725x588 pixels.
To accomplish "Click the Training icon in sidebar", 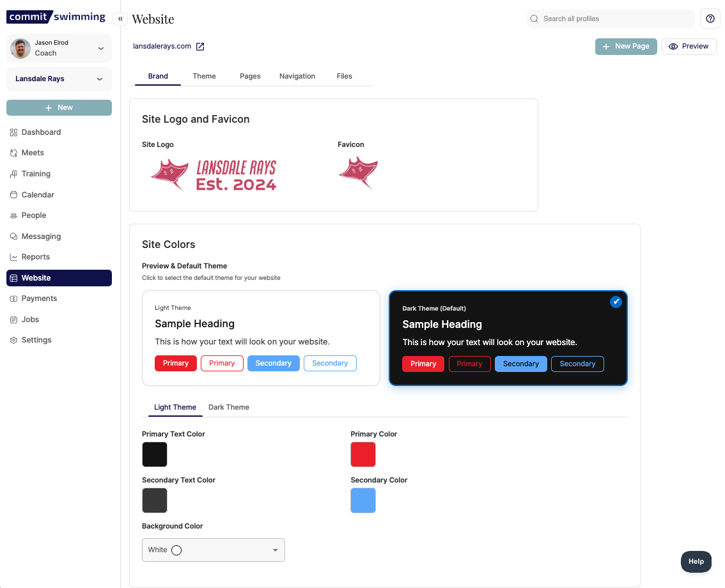I will [x=13, y=174].
